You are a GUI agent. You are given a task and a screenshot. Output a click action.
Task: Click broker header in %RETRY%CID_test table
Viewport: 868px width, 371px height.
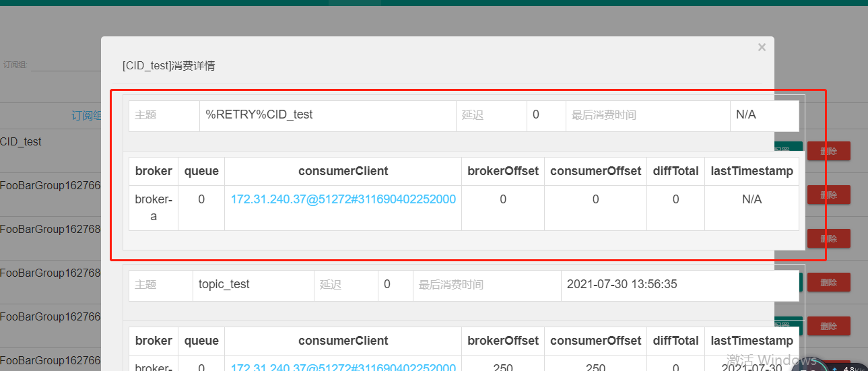(x=154, y=171)
